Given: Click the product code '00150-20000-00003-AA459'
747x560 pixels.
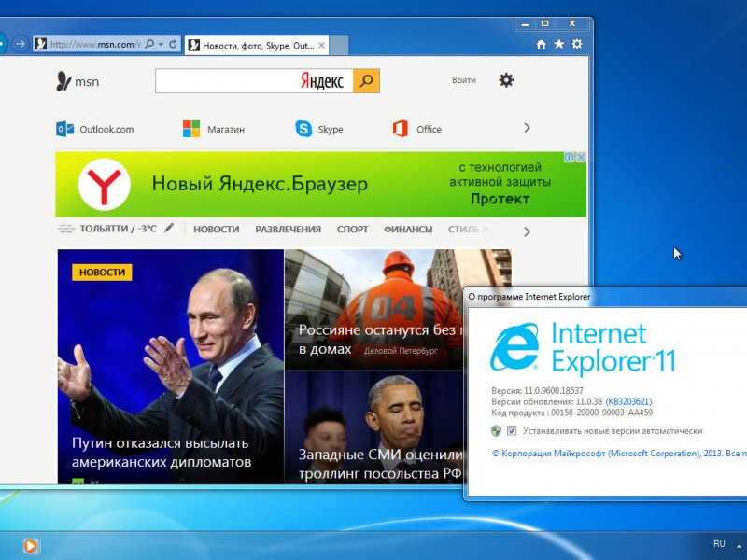Looking at the screenshot, I should [601, 413].
